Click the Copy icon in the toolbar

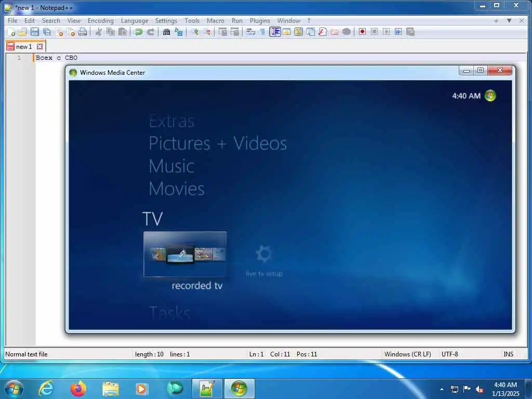tap(111, 32)
